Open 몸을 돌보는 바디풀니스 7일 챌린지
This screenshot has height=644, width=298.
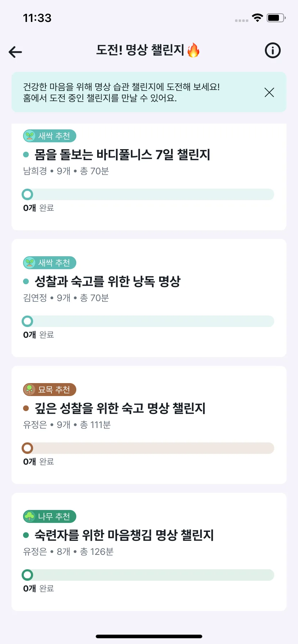[x=122, y=155]
